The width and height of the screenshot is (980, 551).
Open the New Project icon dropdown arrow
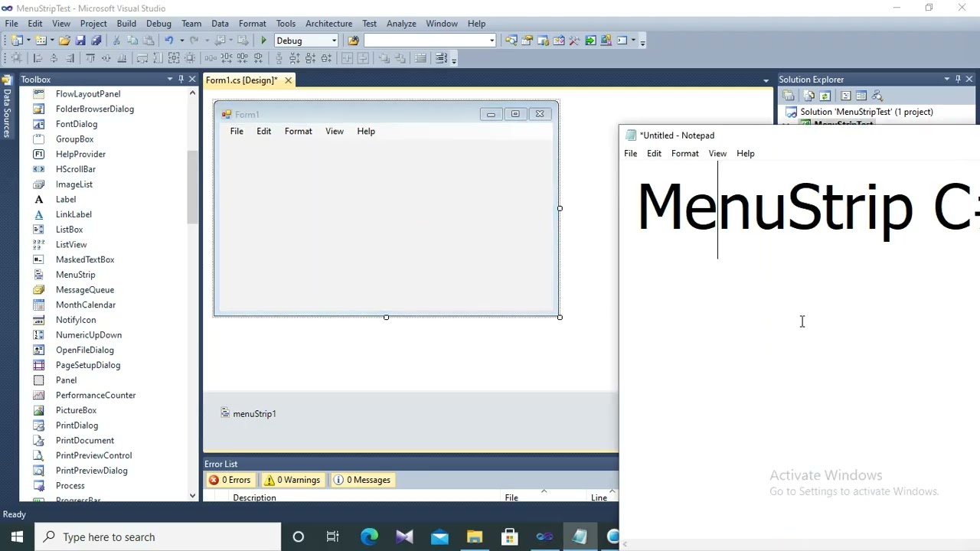pyautogui.click(x=28, y=41)
